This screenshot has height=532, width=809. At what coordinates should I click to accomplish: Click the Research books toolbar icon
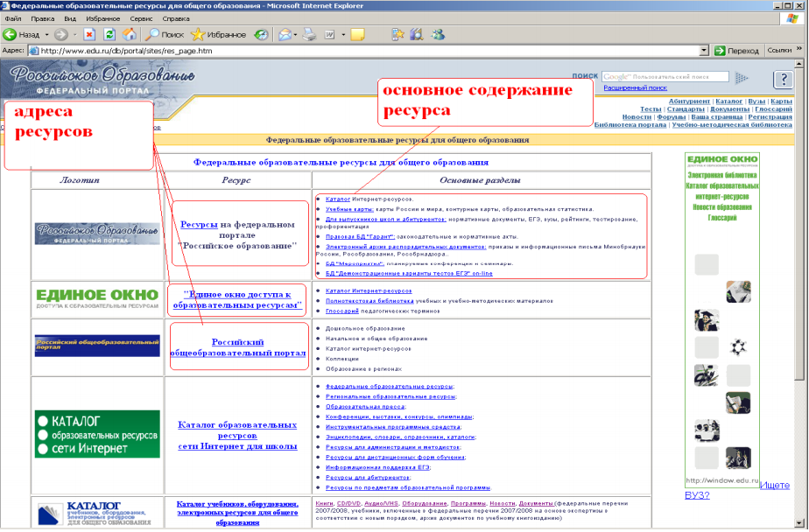point(417,34)
